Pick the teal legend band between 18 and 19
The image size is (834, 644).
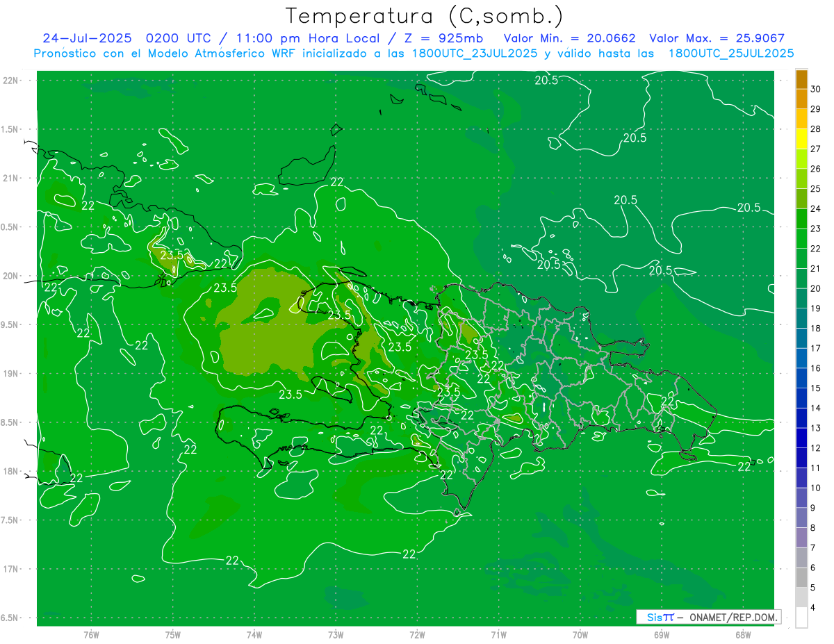801,318
